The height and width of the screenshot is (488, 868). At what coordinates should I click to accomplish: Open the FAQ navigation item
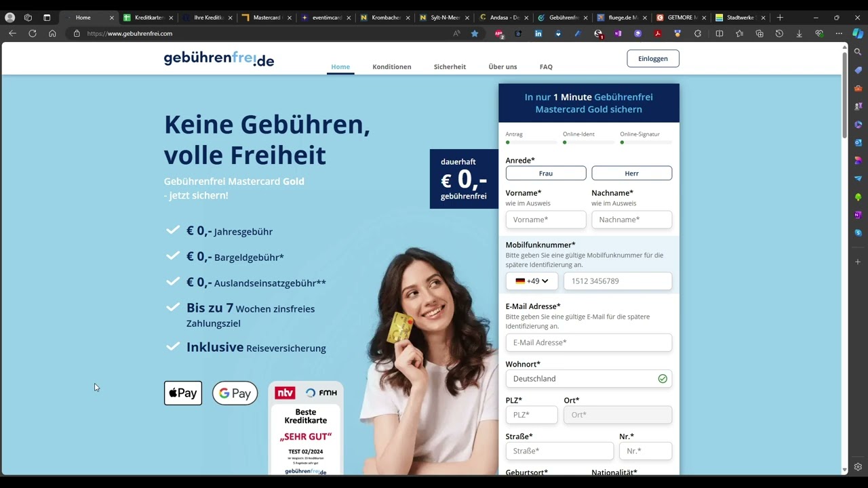click(x=546, y=67)
